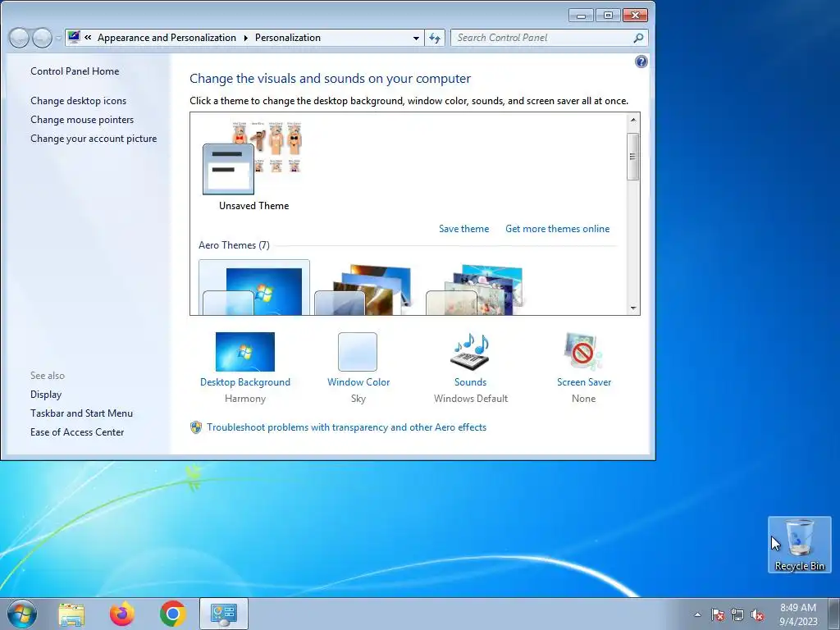
Task: Select the Windows 7 Aero theme thumbnail
Action: pos(254,290)
